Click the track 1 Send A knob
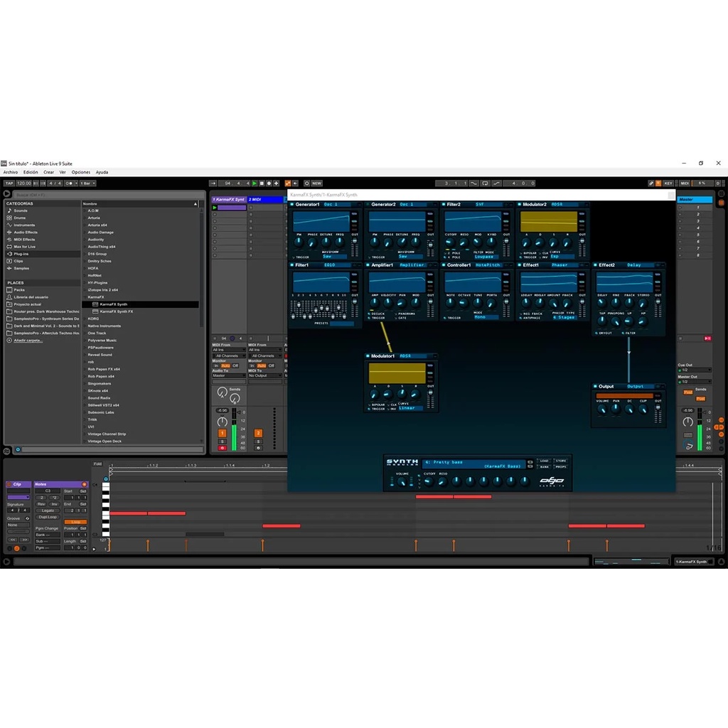728x728 pixels. 223,392
